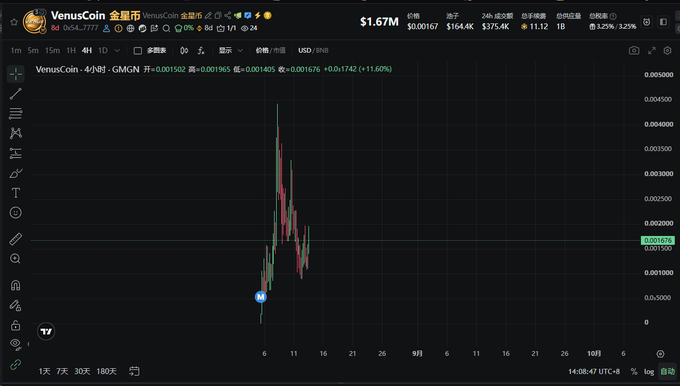The width and height of the screenshot is (680, 386).
Task: Take a chart snapshot with camera icon
Action: [634, 50]
